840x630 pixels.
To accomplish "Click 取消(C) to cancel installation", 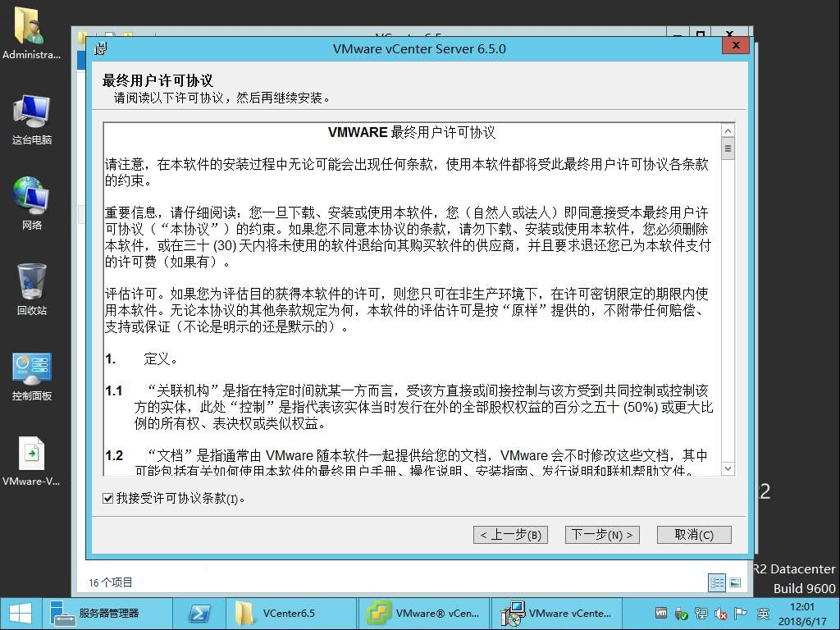I will click(693, 533).
